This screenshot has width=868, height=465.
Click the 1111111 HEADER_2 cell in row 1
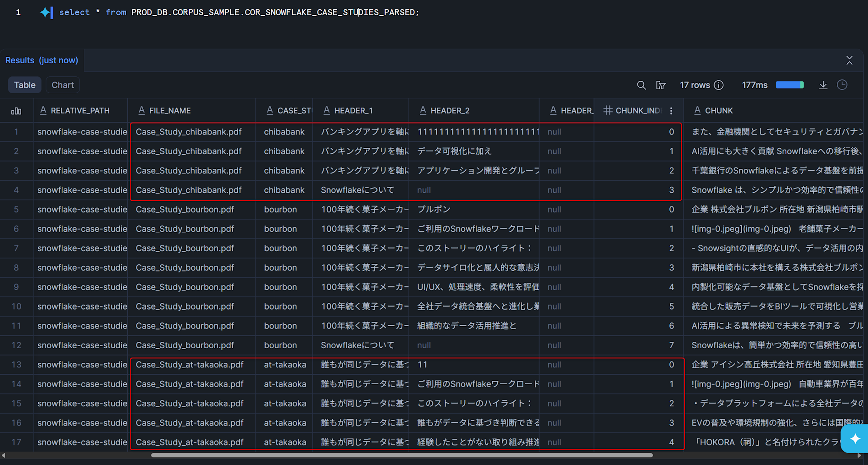(474, 132)
